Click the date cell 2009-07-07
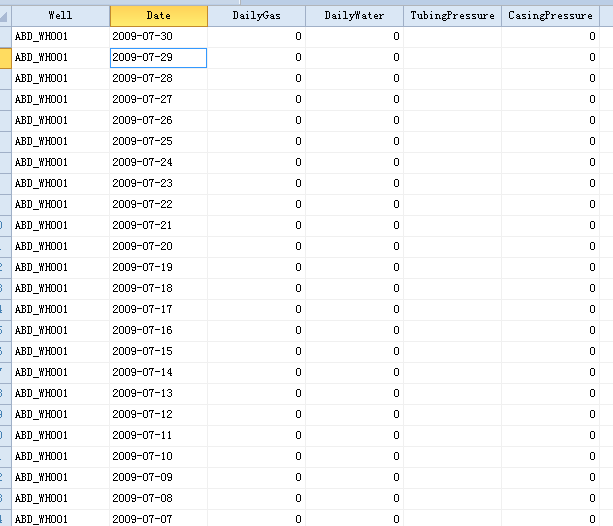The height and width of the screenshot is (526, 613). point(159,519)
